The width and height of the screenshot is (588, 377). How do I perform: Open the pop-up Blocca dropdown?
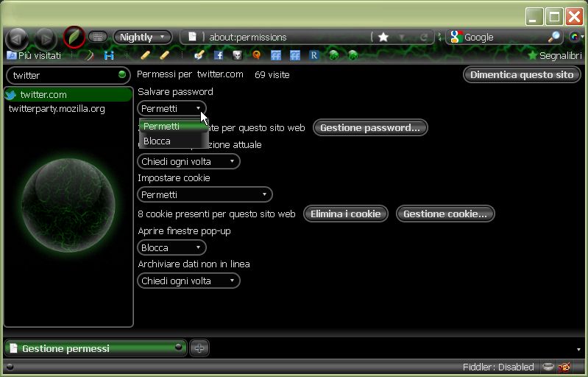tap(171, 247)
